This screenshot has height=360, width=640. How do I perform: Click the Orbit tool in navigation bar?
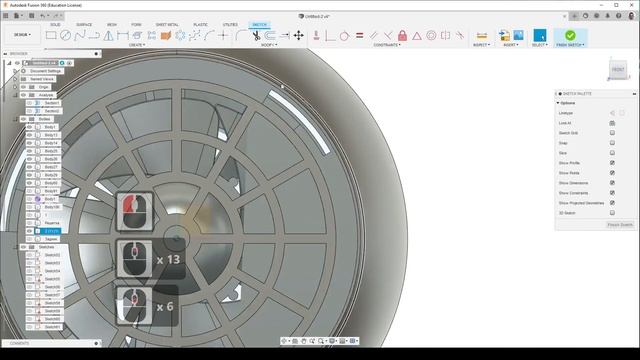[x=284, y=340]
